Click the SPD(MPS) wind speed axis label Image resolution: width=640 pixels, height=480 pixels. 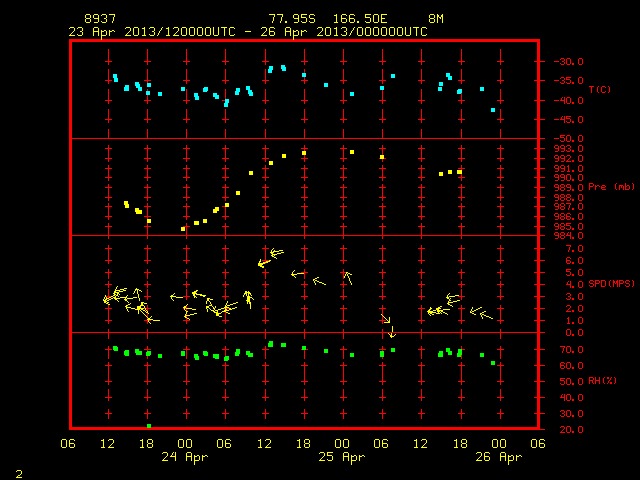tap(611, 283)
